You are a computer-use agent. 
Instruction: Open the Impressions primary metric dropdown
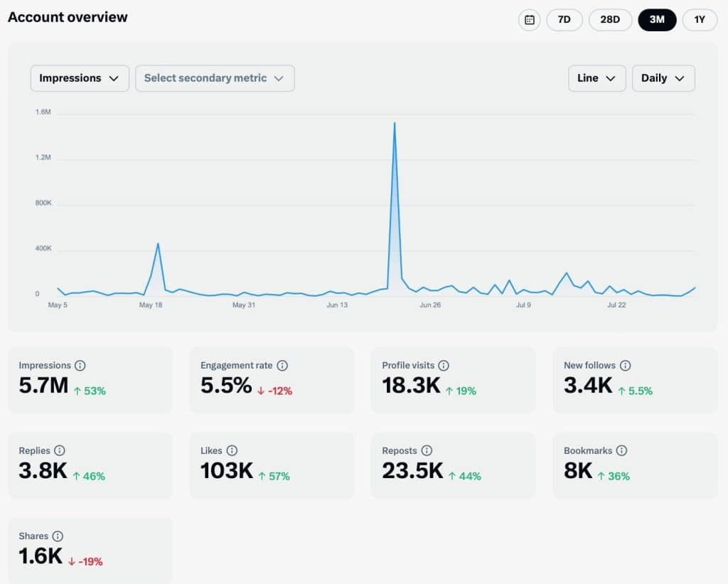[80, 78]
